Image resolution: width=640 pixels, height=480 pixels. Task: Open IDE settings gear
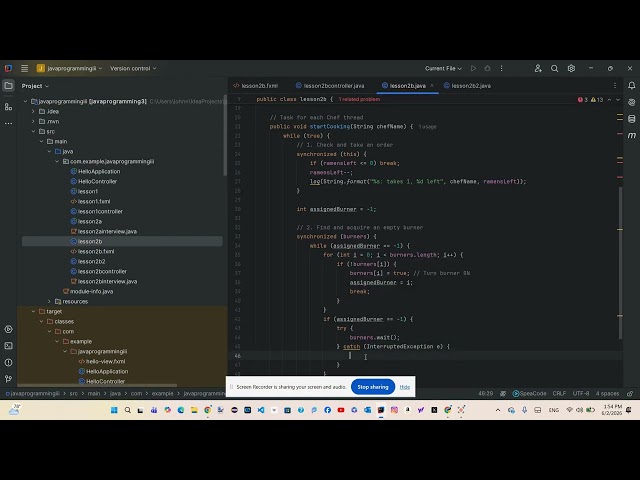point(571,69)
